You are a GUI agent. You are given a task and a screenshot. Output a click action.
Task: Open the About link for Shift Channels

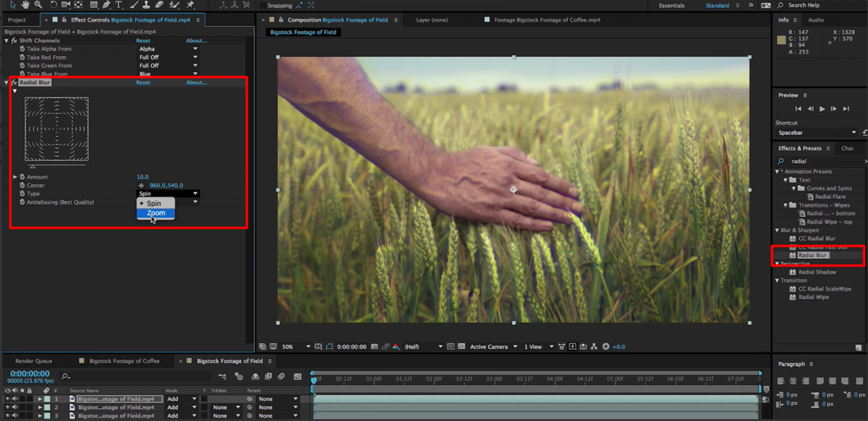(x=196, y=40)
